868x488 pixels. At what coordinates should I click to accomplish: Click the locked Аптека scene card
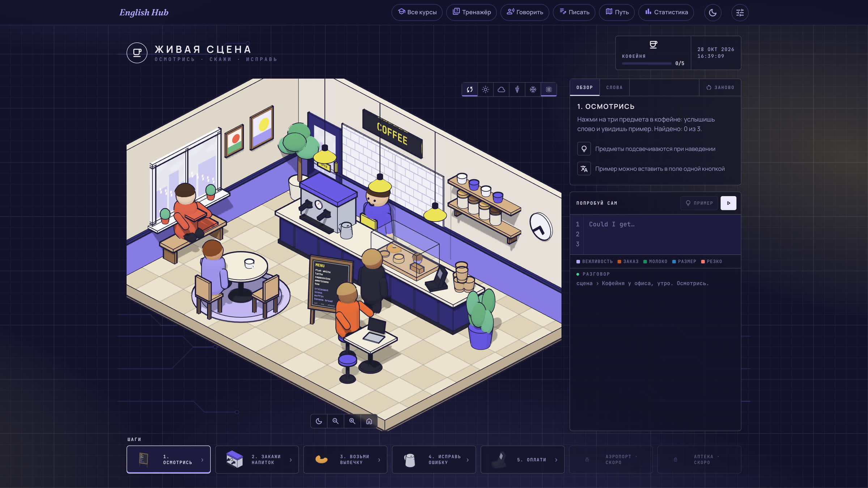699,459
